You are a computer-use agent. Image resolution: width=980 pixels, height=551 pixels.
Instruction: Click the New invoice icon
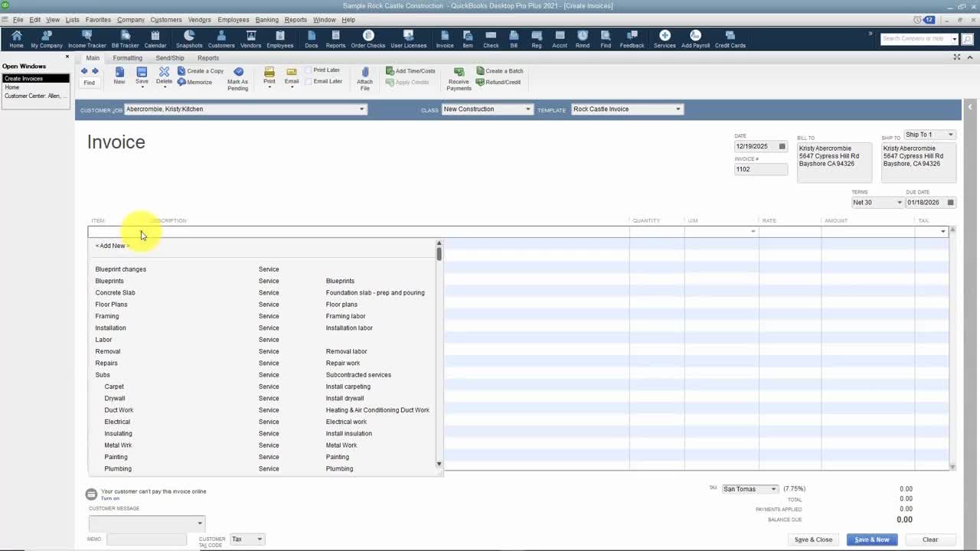point(119,76)
